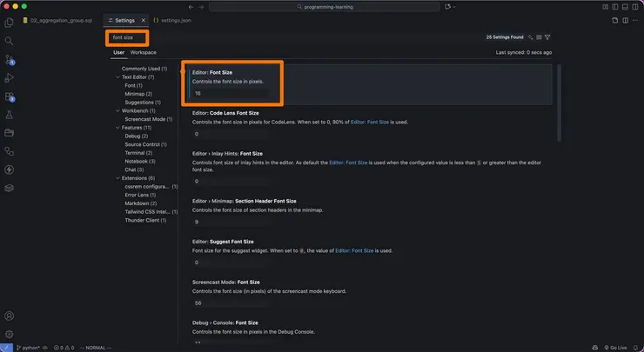Follow Editor: Font Size link in Code Lens description
Screen dimensions: 644x352
pyautogui.click(x=370, y=123)
